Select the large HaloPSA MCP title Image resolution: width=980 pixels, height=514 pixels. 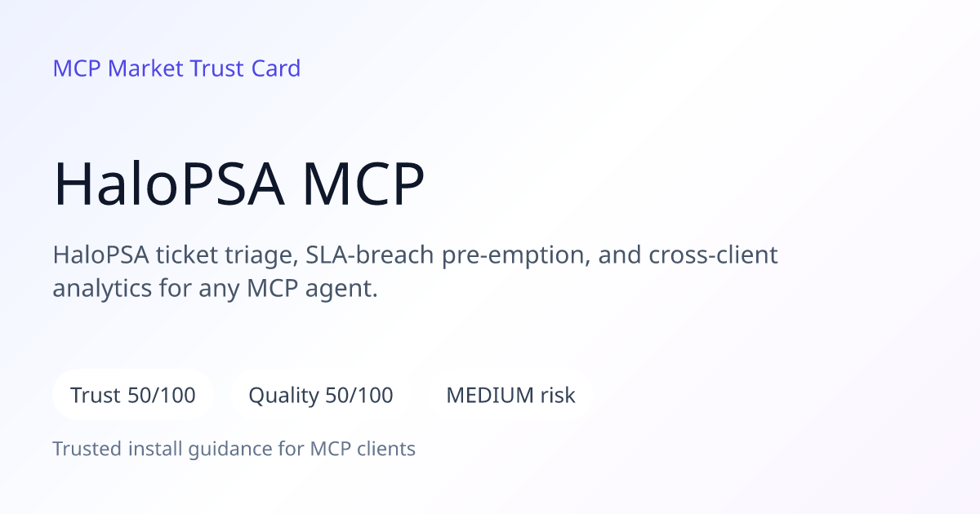coord(239,184)
